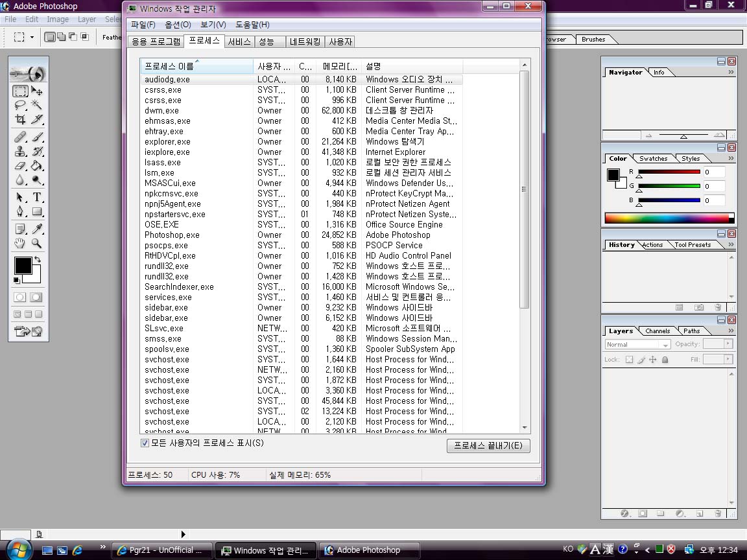The height and width of the screenshot is (560, 747).
Task: Select the Path Selection arrow tool
Action: 20,197
